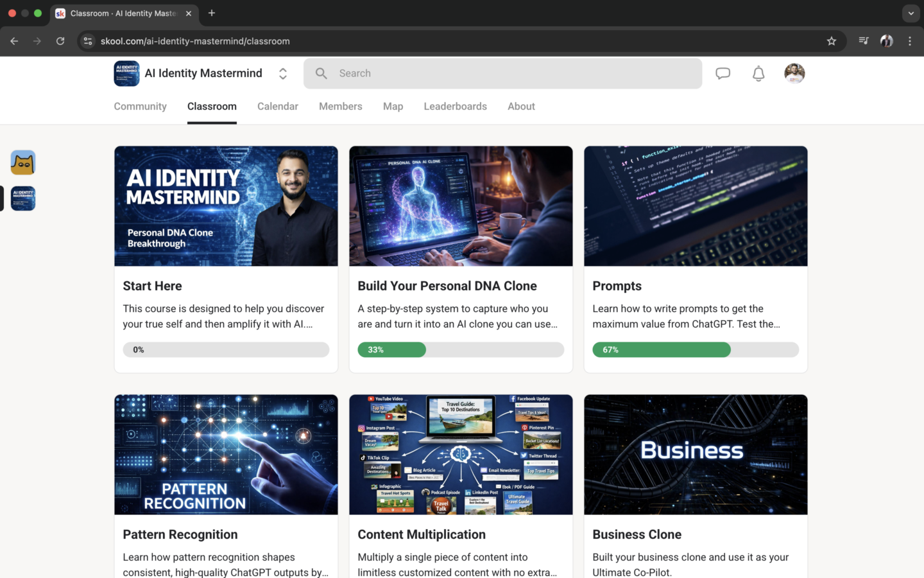Click the Pattern Recognition description text

click(x=225, y=565)
